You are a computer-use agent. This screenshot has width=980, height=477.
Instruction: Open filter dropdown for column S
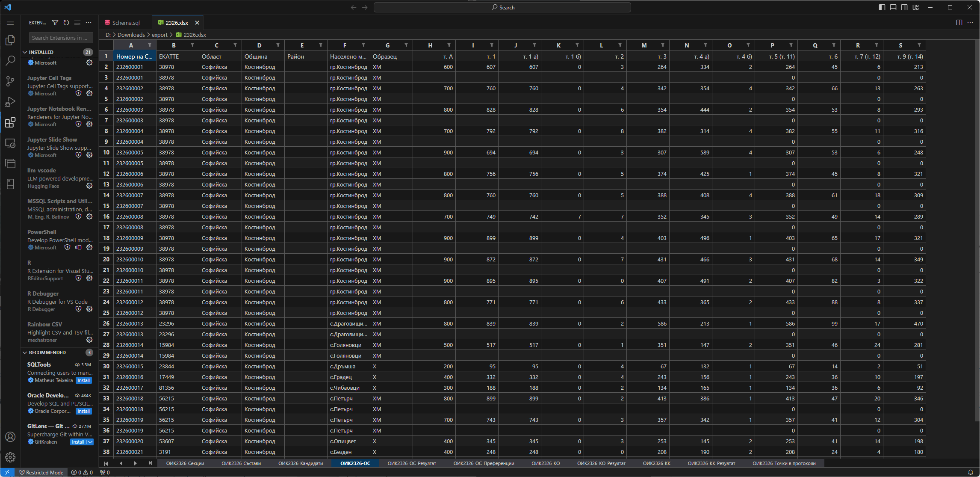919,45
